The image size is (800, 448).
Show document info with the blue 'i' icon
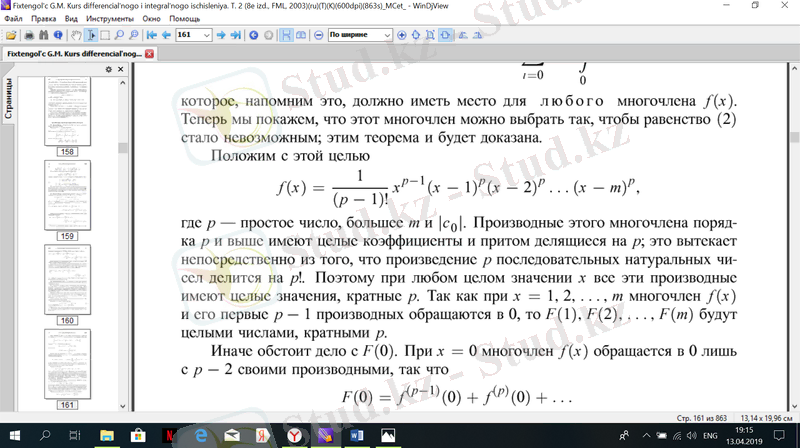(x=58, y=35)
